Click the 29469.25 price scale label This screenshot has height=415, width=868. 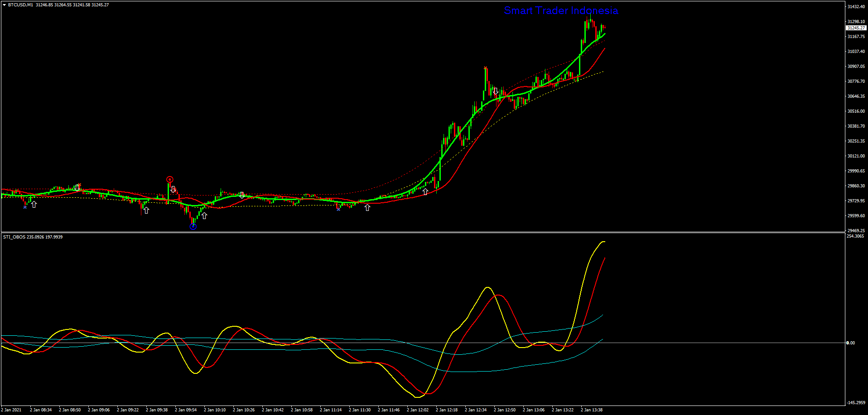856,230
